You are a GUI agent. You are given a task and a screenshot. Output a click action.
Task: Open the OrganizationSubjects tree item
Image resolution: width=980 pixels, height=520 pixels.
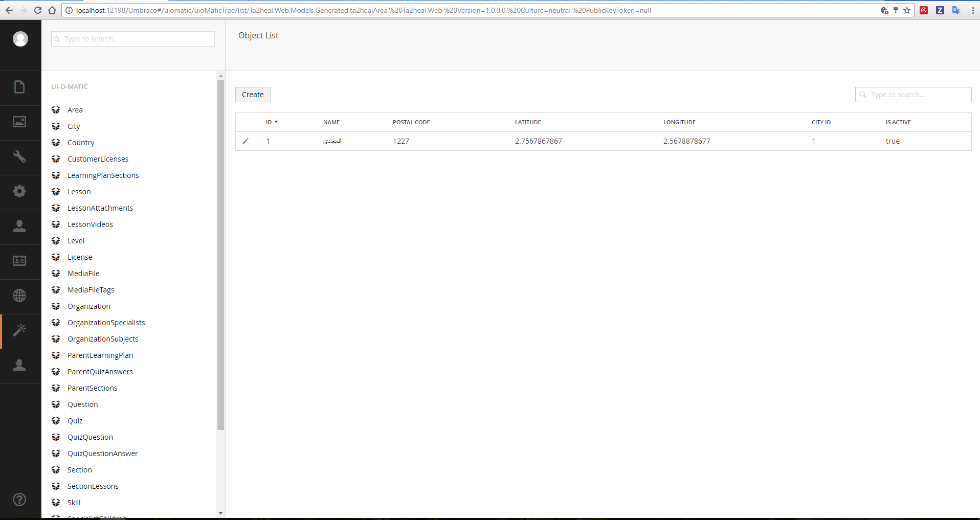click(103, 339)
